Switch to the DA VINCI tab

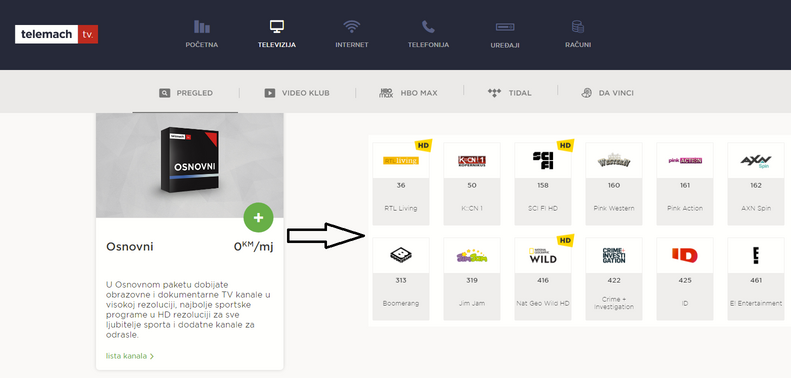607,93
